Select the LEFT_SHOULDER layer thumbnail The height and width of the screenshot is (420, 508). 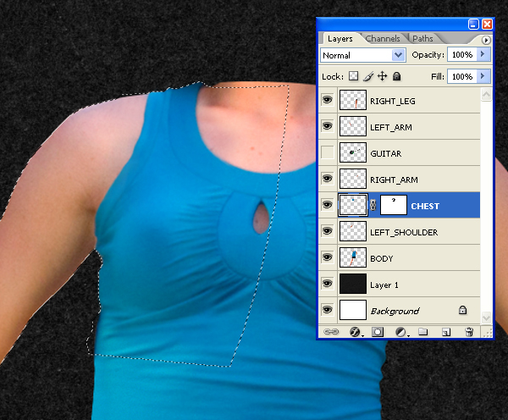point(353,231)
